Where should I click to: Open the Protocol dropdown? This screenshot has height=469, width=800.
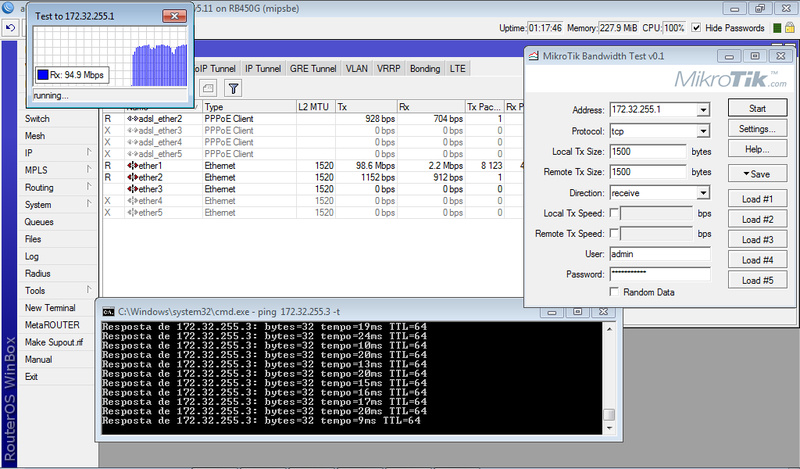click(x=703, y=130)
